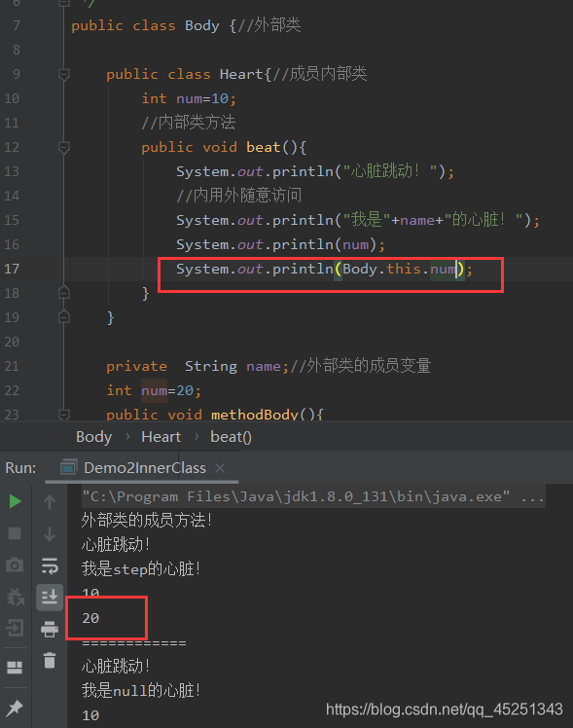Click console output '20'

pos(90,618)
